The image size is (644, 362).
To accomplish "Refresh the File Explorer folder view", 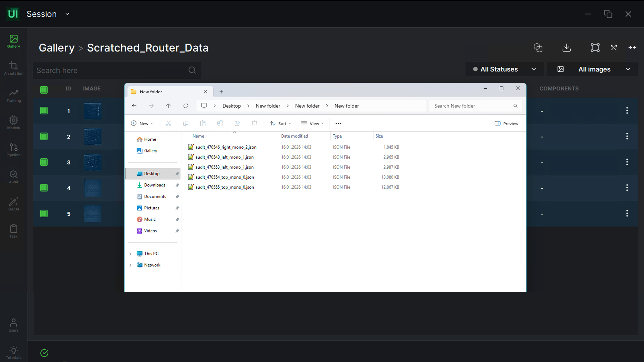I will [x=185, y=106].
